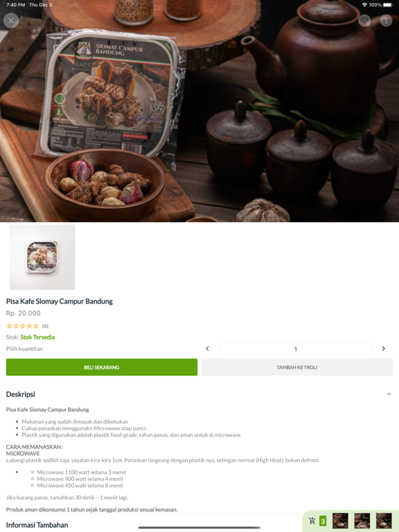Click the BELI SEKARANG button
The height and width of the screenshot is (532, 399).
coord(102,367)
